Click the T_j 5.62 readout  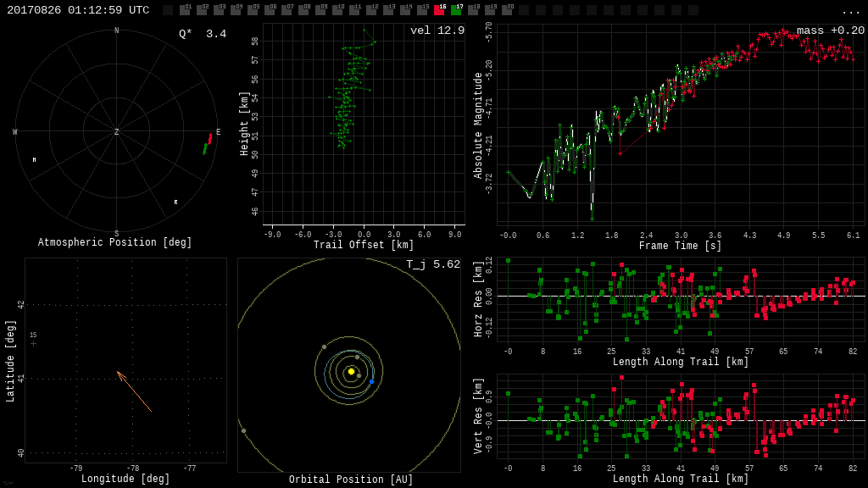click(x=433, y=264)
